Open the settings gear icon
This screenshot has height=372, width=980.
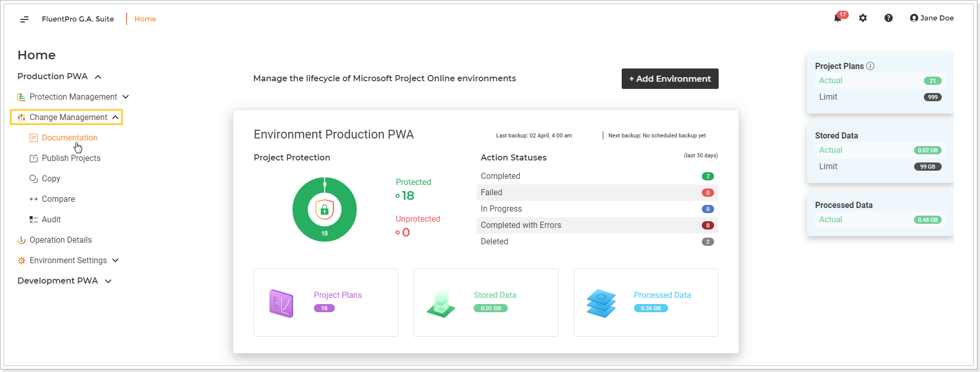(x=863, y=18)
